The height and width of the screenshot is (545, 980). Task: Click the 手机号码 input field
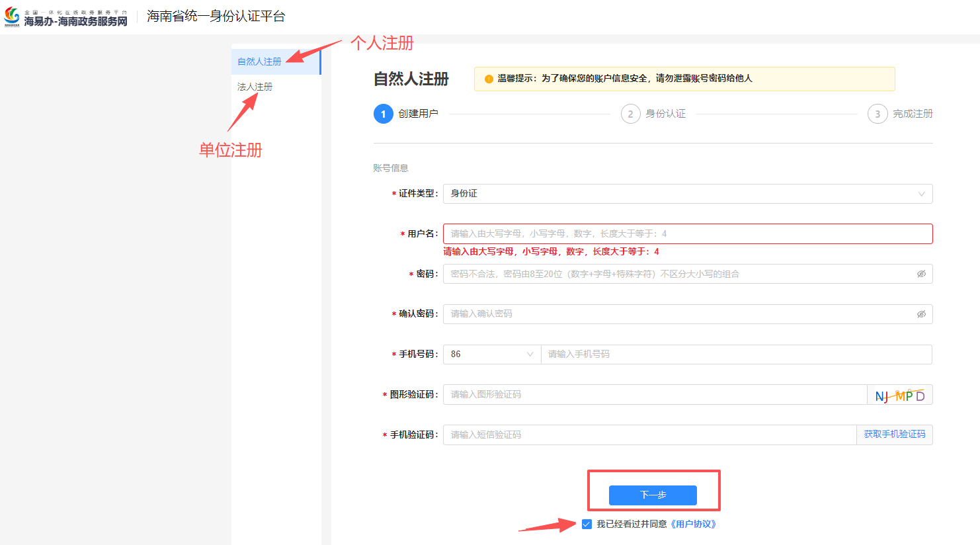pyautogui.click(x=734, y=354)
